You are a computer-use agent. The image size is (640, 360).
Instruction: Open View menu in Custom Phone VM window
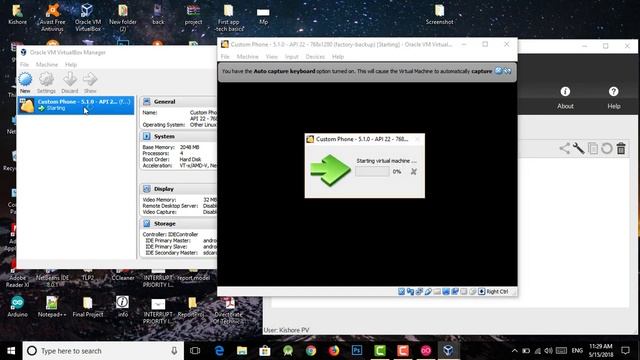271,57
